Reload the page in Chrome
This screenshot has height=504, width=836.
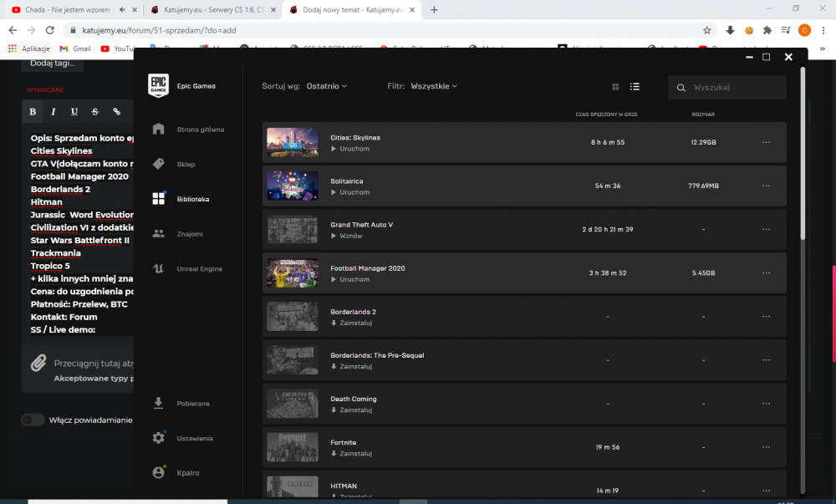[49, 30]
